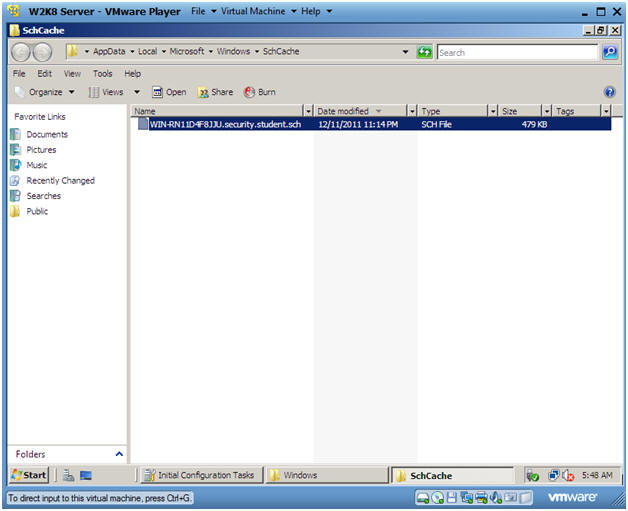Click the SchCache window title folder icon
Viewport: 628px width, 511px height.
(14, 30)
